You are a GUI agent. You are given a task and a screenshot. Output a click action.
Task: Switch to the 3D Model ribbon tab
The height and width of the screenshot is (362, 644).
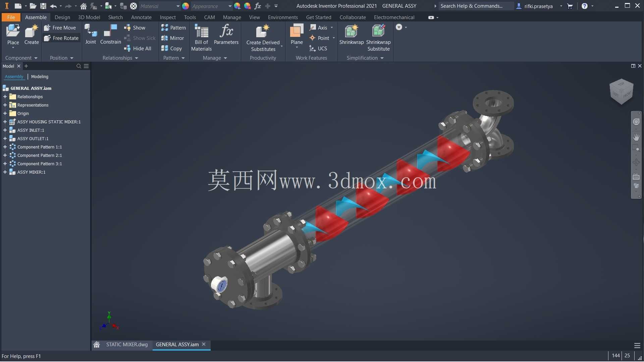point(89,17)
